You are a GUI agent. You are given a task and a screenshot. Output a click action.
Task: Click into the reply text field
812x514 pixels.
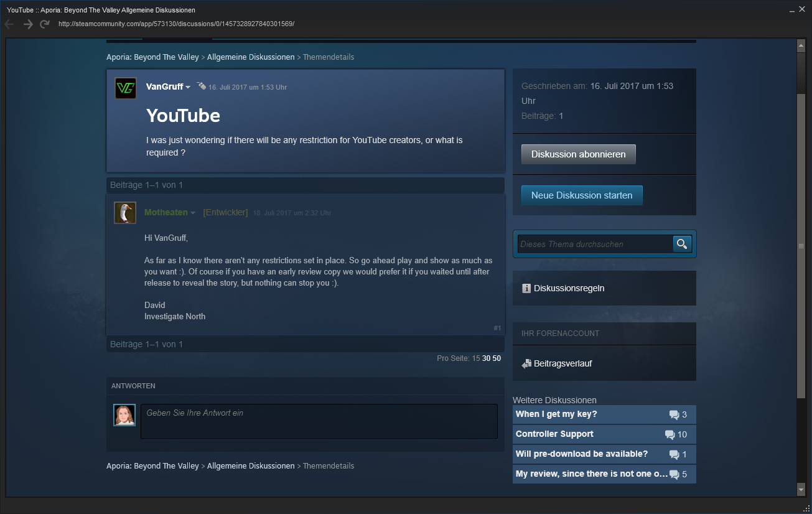319,421
